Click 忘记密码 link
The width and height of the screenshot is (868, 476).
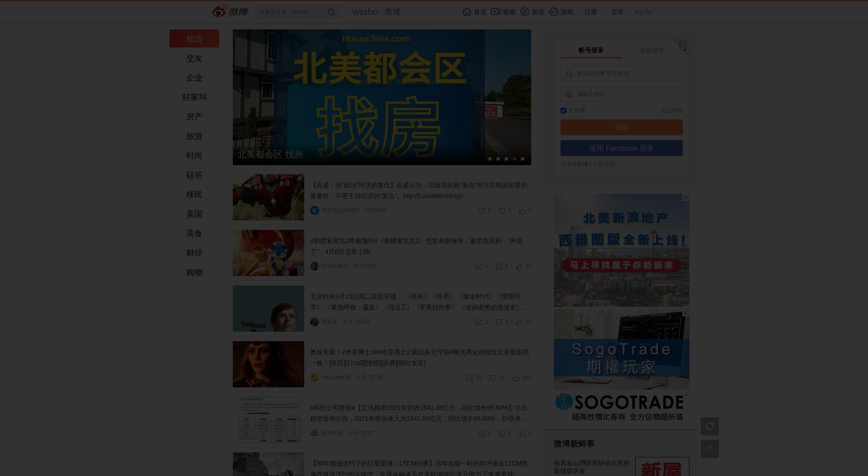pos(671,110)
